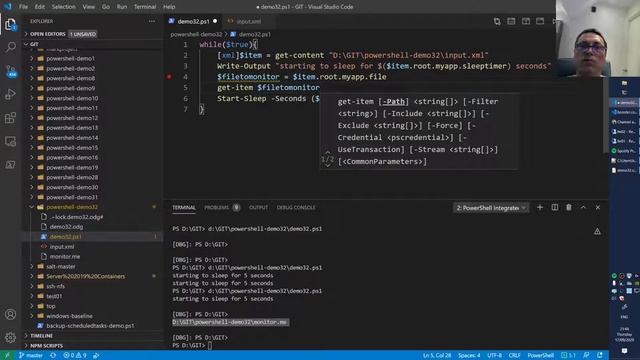Open the terminal selector dropdown PowerShell Integrated
Image resolution: width=640 pixels, height=360 pixels.
[x=491, y=208]
